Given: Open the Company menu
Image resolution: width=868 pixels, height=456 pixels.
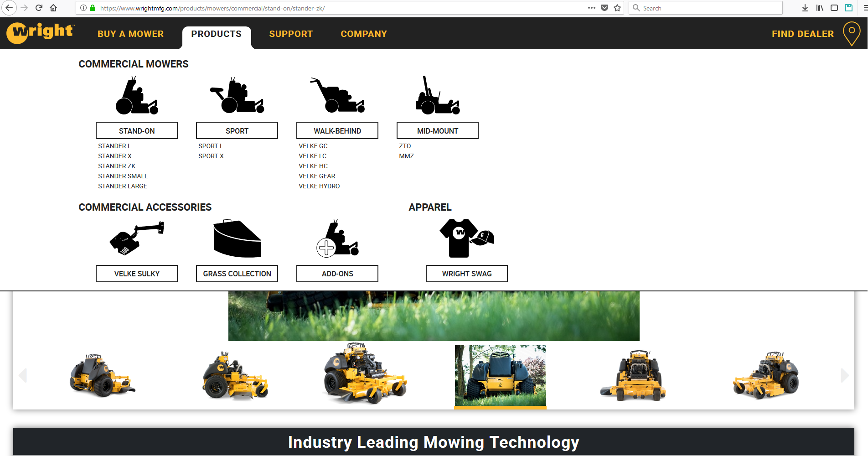Looking at the screenshot, I should tap(364, 34).
